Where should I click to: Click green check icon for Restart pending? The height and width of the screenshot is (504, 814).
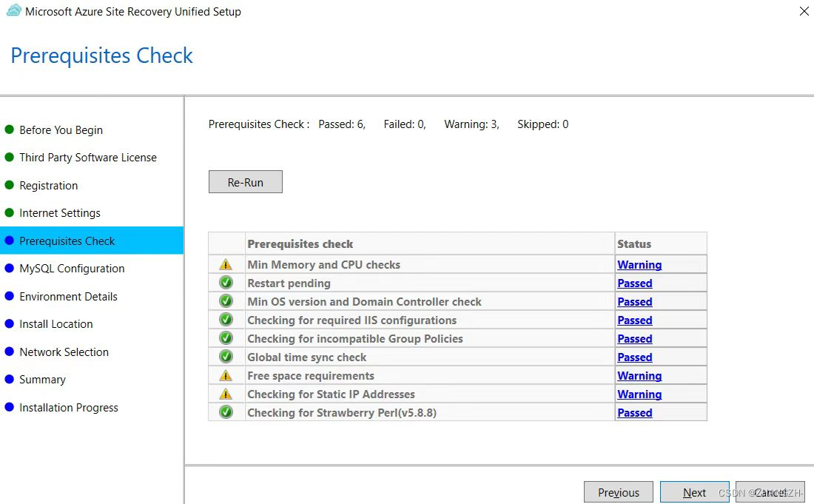coord(226,283)
